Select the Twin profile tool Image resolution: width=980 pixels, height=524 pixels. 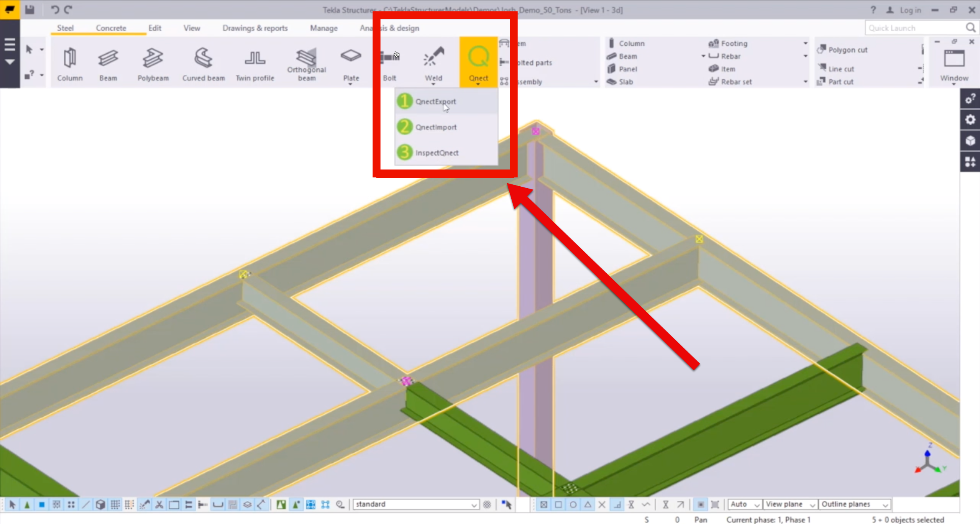pyautogui.click(x=255, y=64)
